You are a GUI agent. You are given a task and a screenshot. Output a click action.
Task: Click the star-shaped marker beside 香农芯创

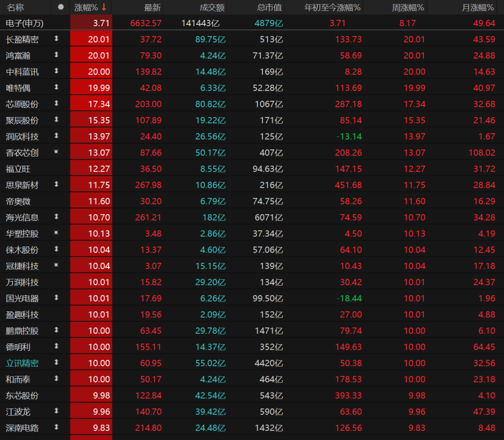coord(56,152)
